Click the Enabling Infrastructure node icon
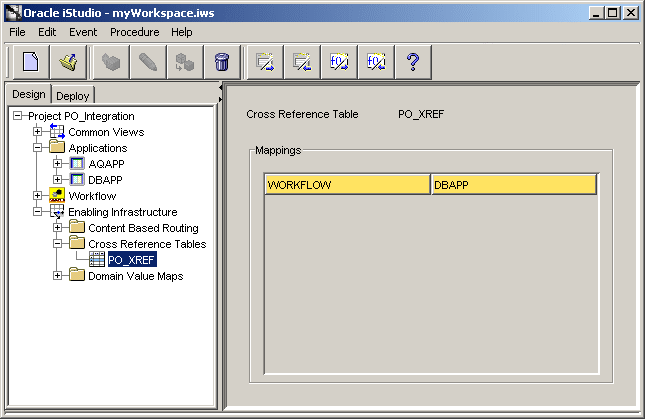Image resolution: width=645 pixels, height=419 pixels. (57, 211)
